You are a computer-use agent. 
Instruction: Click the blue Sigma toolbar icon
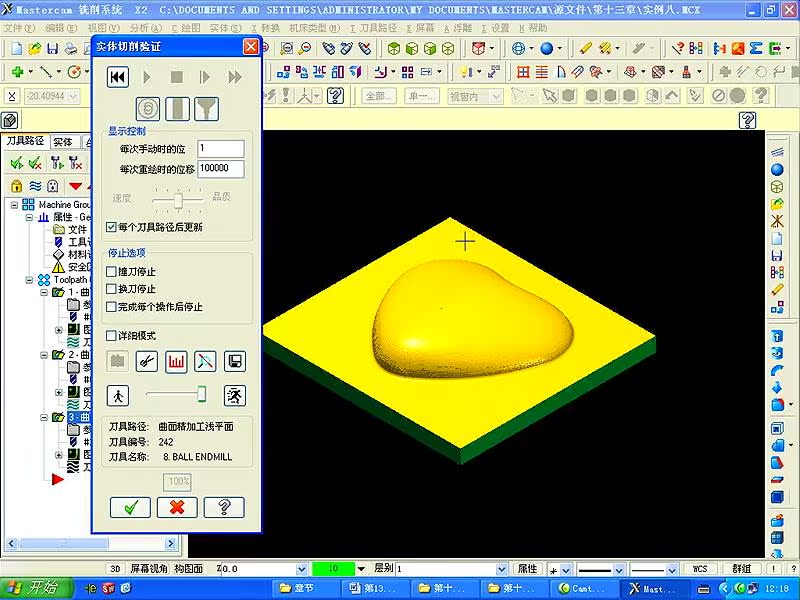click(756, 48)
